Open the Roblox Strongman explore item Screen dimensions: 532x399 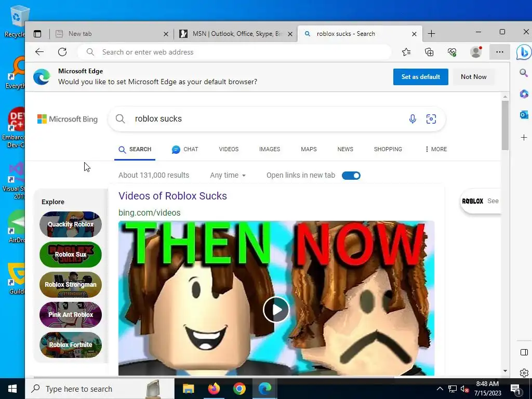pos(71,285)
